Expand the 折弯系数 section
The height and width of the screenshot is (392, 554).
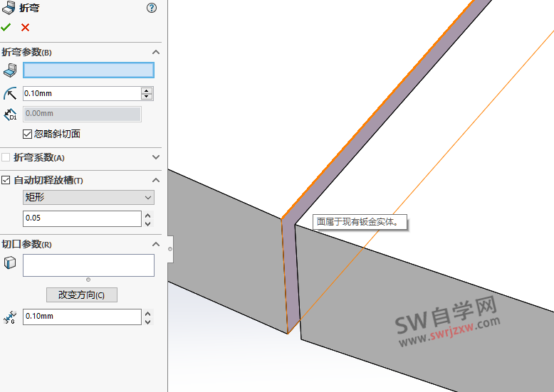point(156,157)
